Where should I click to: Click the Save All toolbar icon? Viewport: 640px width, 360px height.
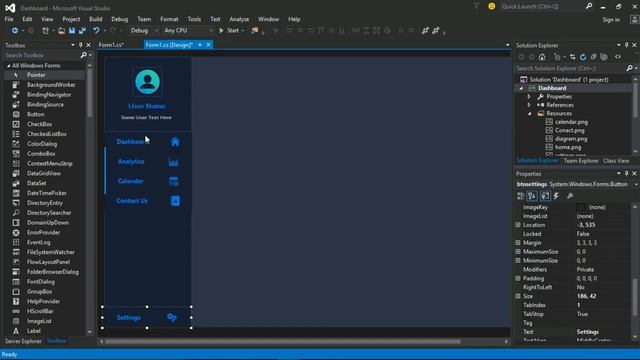(82, 31)
